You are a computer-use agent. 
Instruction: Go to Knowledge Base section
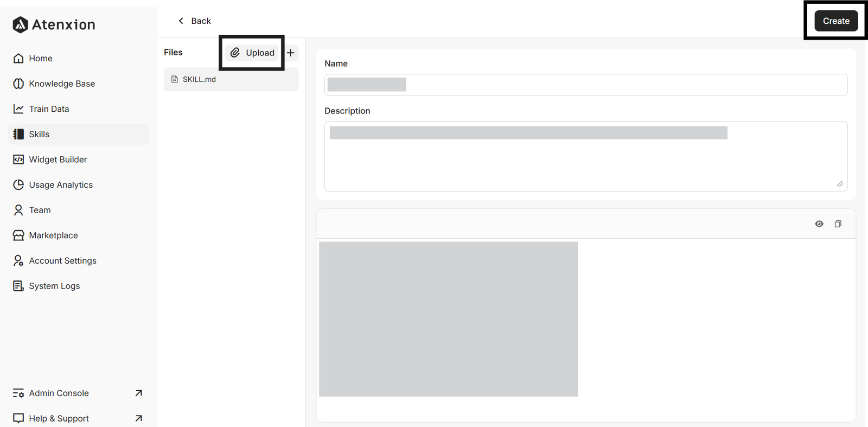(79, 84)
